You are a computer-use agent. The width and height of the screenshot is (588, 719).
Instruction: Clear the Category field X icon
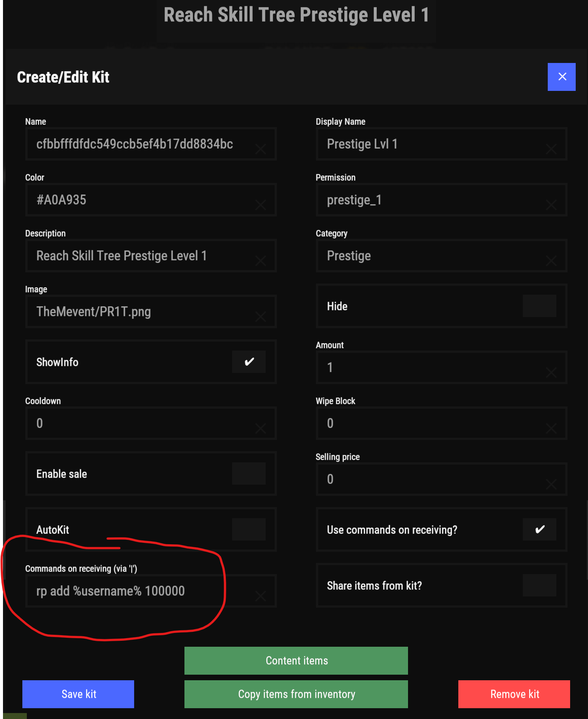[551, 261]
